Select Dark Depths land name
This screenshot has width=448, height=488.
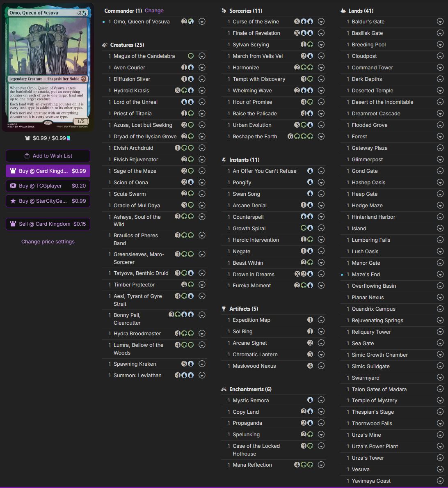(367, 79)
